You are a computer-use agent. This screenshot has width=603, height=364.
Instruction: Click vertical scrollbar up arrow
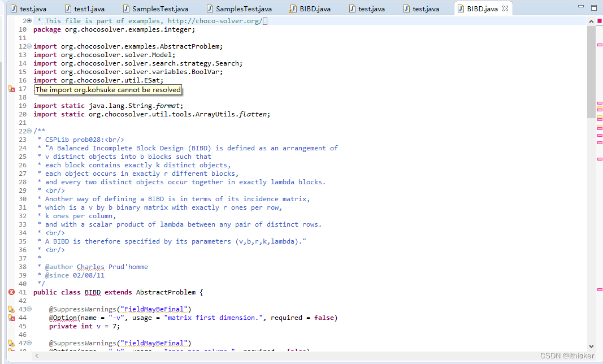click(591, 21)
